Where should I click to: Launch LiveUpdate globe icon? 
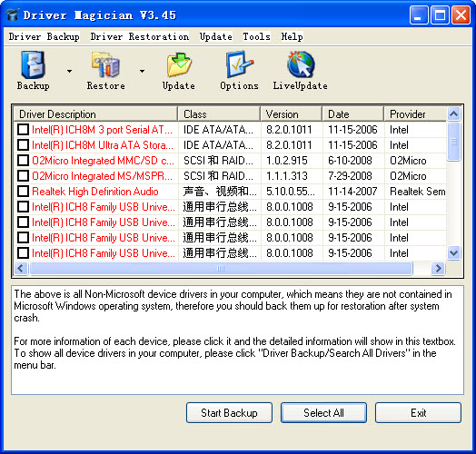301,64
